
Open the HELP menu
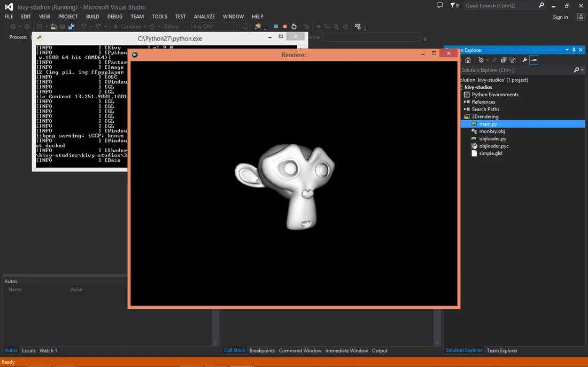click(x=258, y=17)
